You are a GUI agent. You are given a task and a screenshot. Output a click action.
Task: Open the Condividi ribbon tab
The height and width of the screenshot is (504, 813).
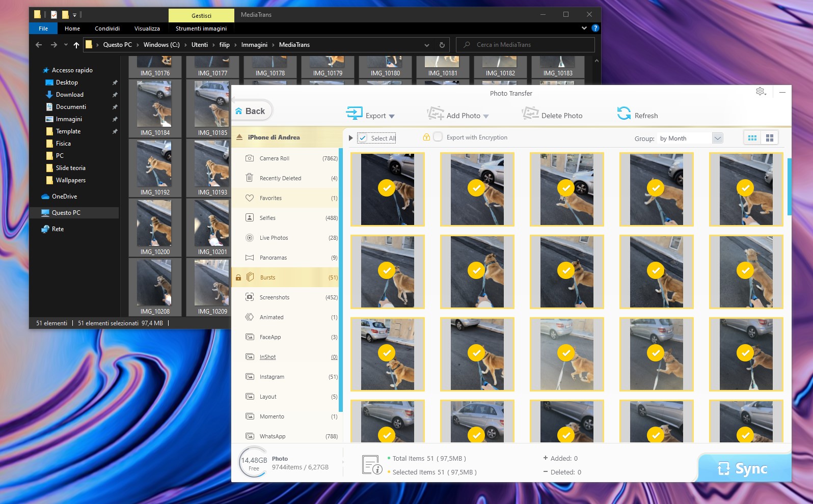point(107,29)
